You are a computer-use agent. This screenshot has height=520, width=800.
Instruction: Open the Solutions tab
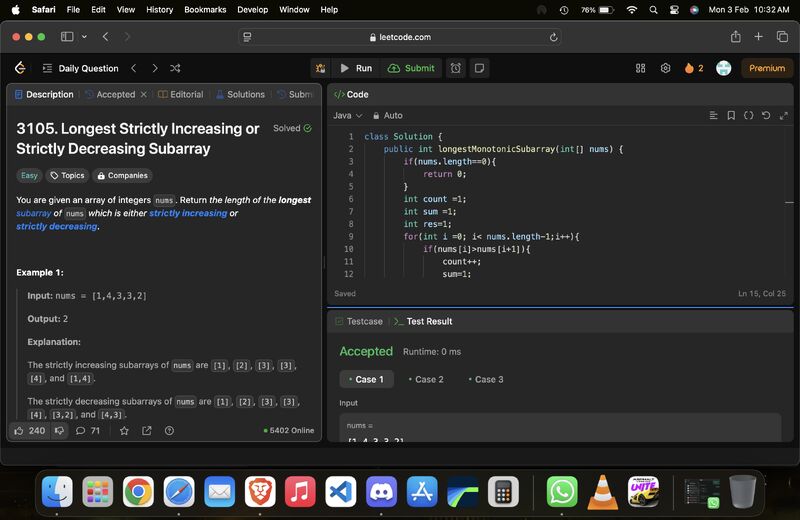(x=240, y=94)
